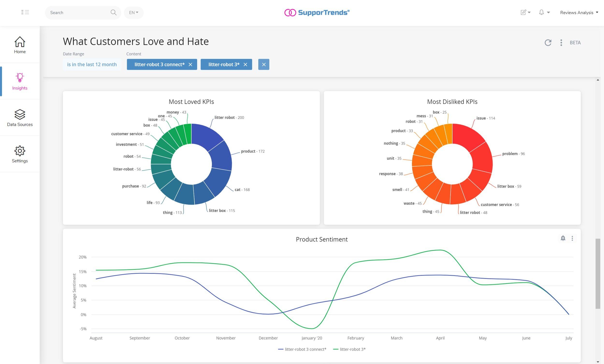Viewport: 604px width, 364px height.
Task: Click the 'unit - 35' label
Action: pyautogui.click(x=394, y=158)
